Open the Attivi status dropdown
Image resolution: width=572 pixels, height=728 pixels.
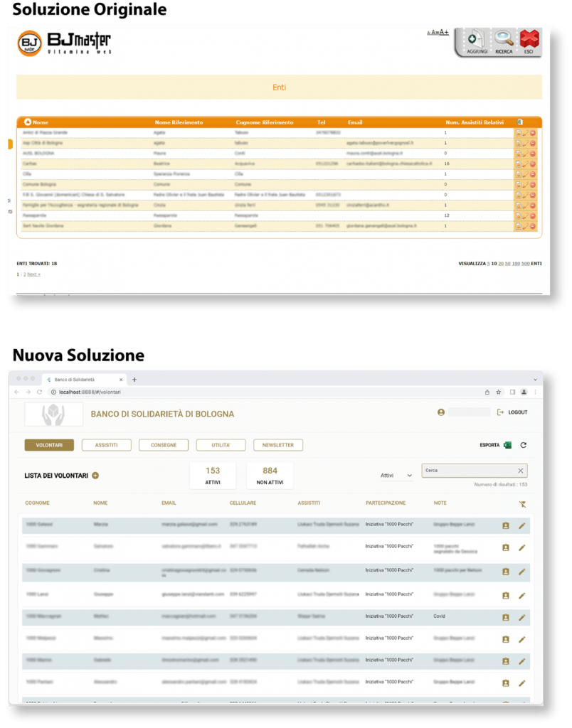(x=396, y=476)
